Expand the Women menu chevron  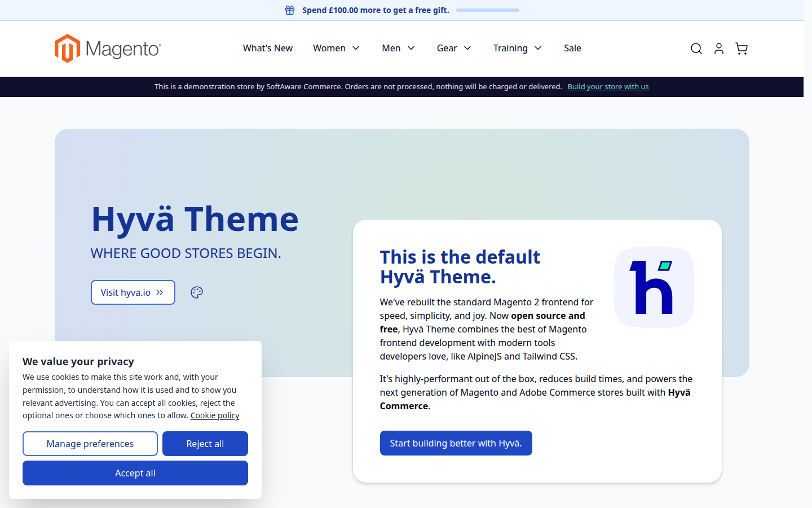coord(356,49)
